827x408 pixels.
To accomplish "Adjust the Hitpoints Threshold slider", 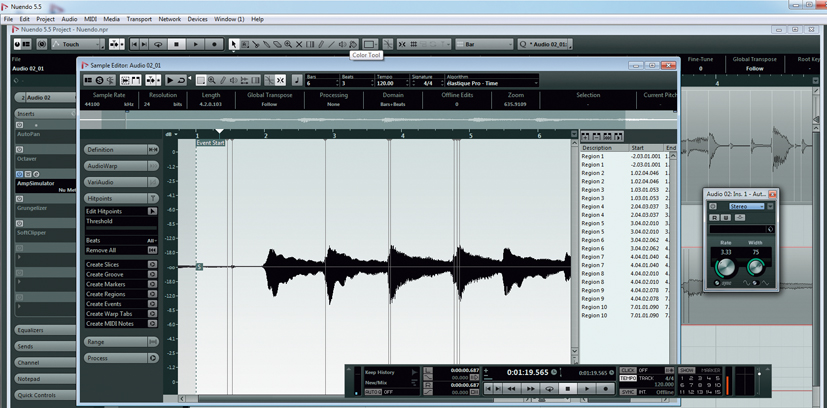I will tap(121, 230).
